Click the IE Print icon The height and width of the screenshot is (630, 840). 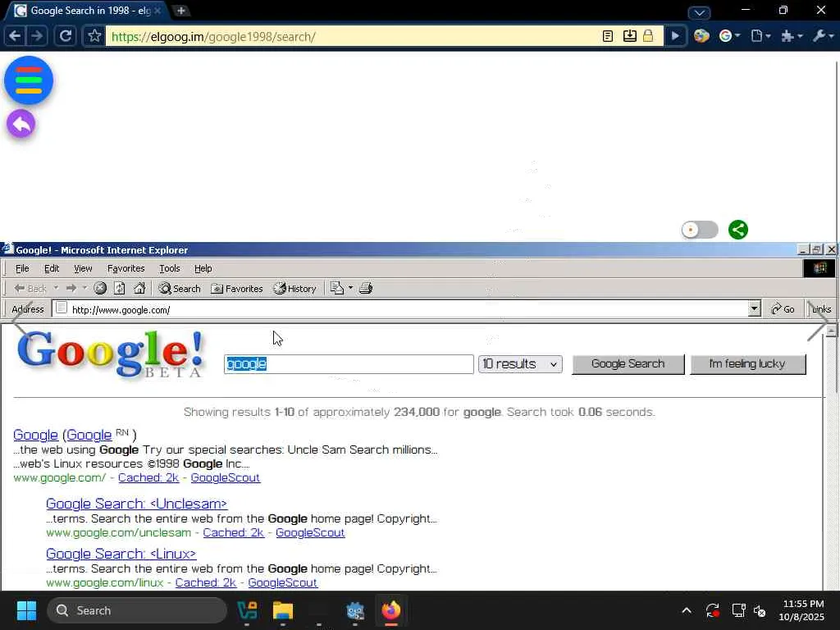click(x=366, y=288)
